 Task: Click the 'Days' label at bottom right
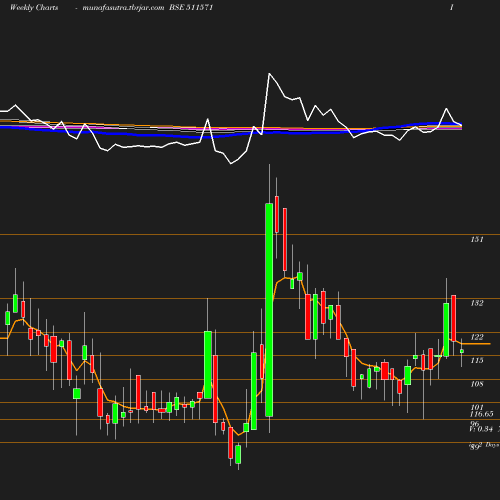click(492, 445)
